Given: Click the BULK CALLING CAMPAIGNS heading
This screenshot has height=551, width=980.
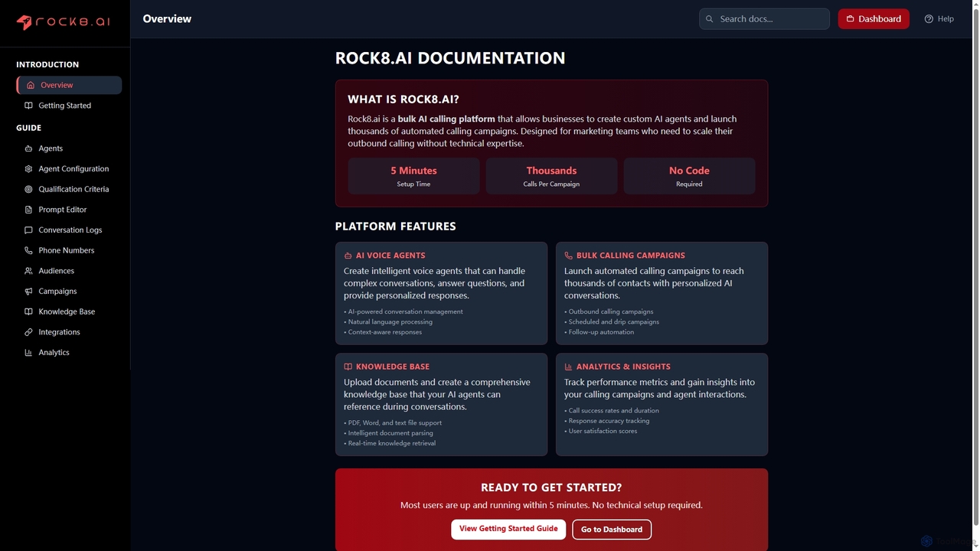Looking at the screenshot, I should (x=631, y=256).
